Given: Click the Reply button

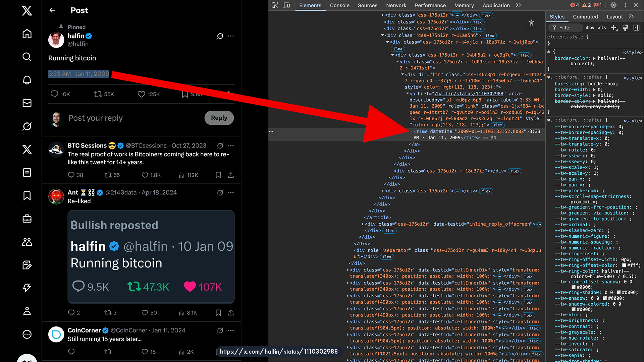Looking at the screenshot, I should pyautogui.click(x=219, y=118).
